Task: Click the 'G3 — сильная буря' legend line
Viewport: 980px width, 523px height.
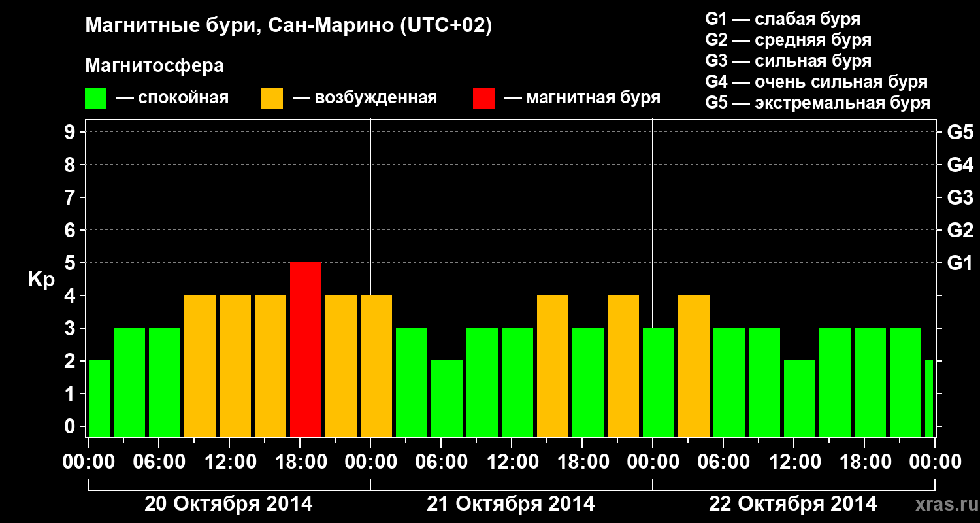Action: click(788, 61)
